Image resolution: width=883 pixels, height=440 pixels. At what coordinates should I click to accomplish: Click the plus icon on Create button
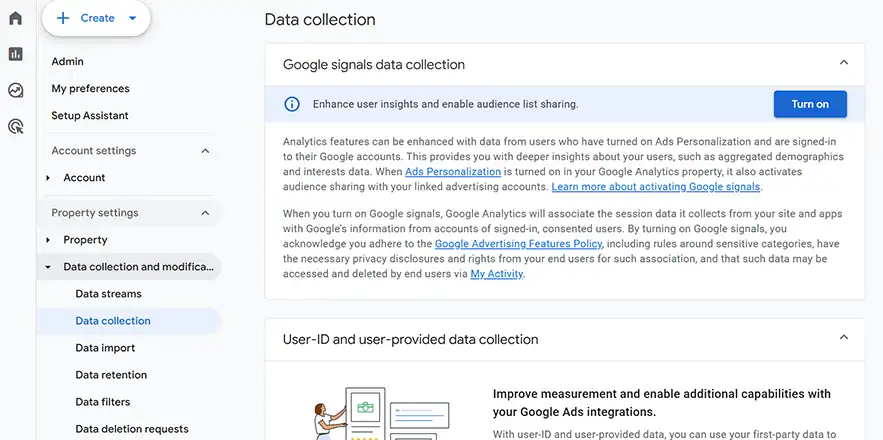(x=63, y=18)
